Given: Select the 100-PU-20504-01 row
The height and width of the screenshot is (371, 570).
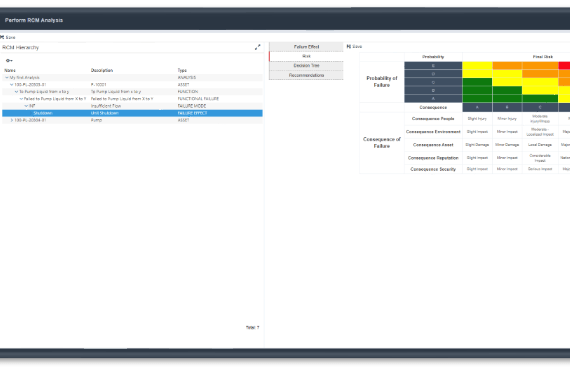Looking at the screenshot, I should (132, 120).
